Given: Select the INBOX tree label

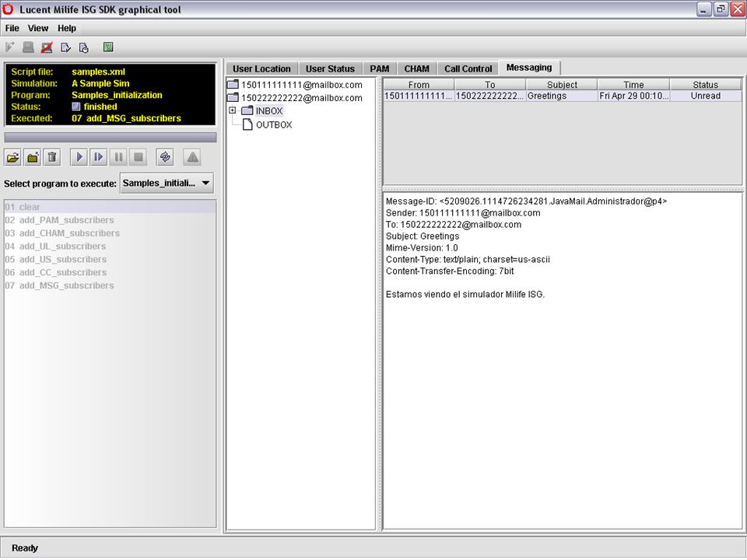Looking at the screenshot, I should pyautogui.click(x=269, y=111).
